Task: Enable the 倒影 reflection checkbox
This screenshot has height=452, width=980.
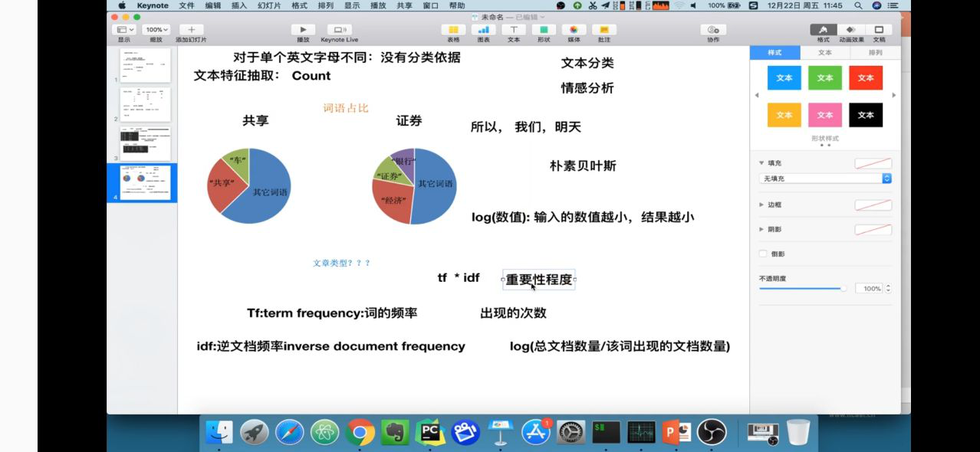Action: [763, 254]
